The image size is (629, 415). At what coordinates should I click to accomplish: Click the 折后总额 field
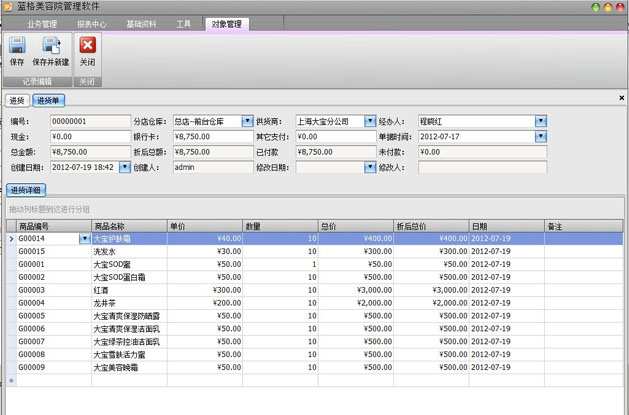(213, 152)
